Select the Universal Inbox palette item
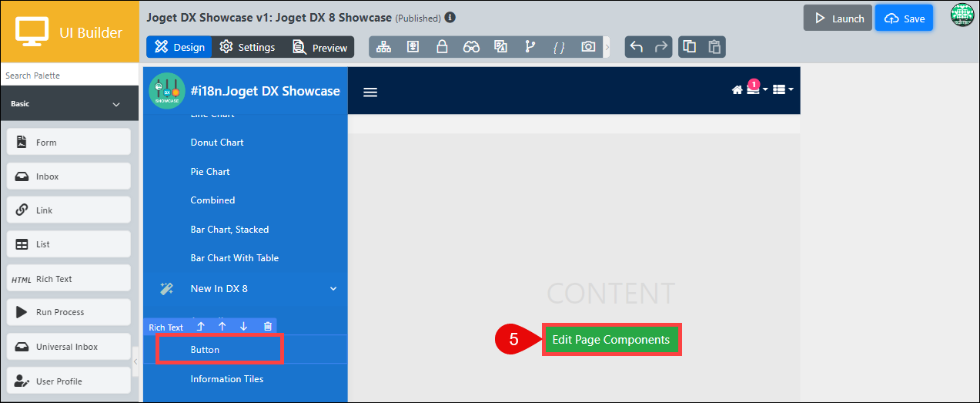This screenshot has height=403, width=980. click(x=69, y=347)
